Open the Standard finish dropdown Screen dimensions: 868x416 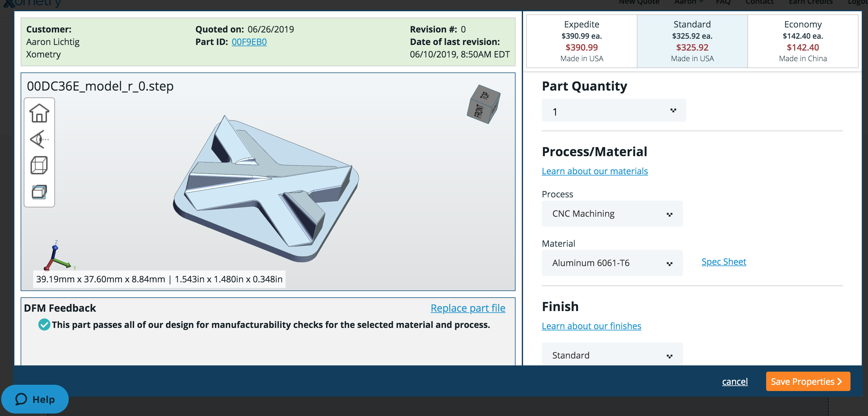pos(612,355)
